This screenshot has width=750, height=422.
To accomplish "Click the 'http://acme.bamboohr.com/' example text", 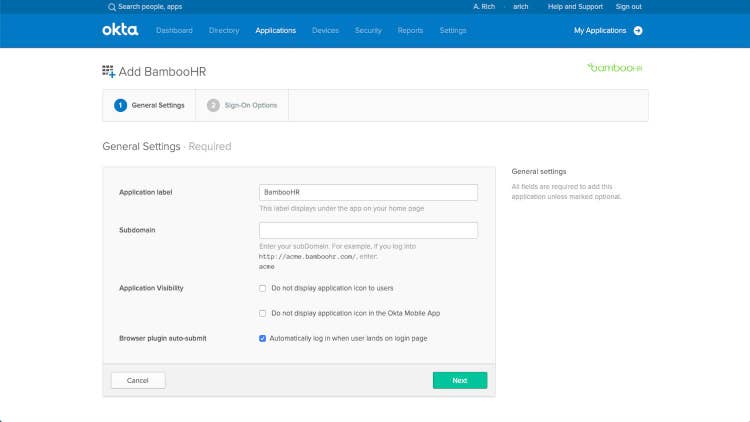I will pos(308,256).
